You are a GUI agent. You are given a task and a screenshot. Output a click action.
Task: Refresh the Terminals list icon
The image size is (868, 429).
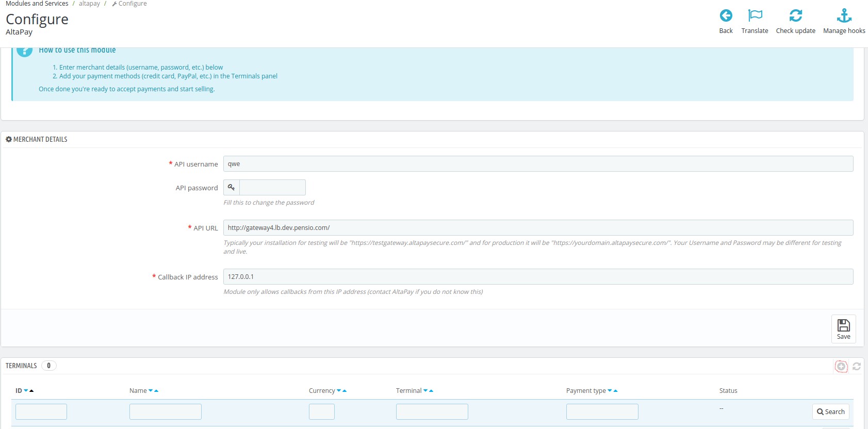tap(857, 366)
